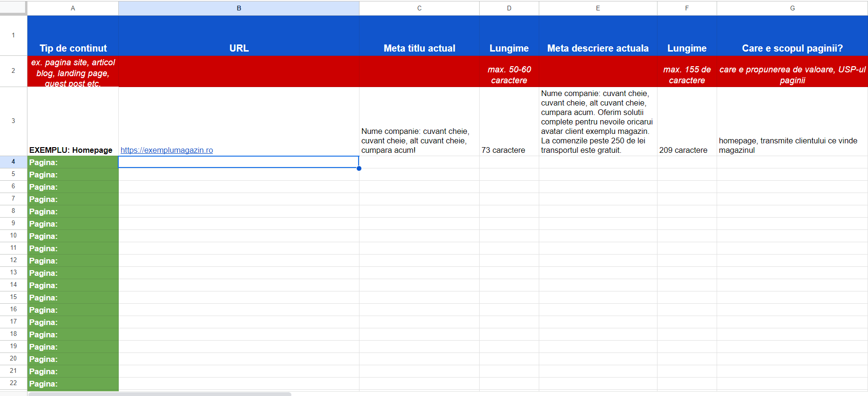Select column G header
The width and height of the screenshot is (868, 396).
792,8
